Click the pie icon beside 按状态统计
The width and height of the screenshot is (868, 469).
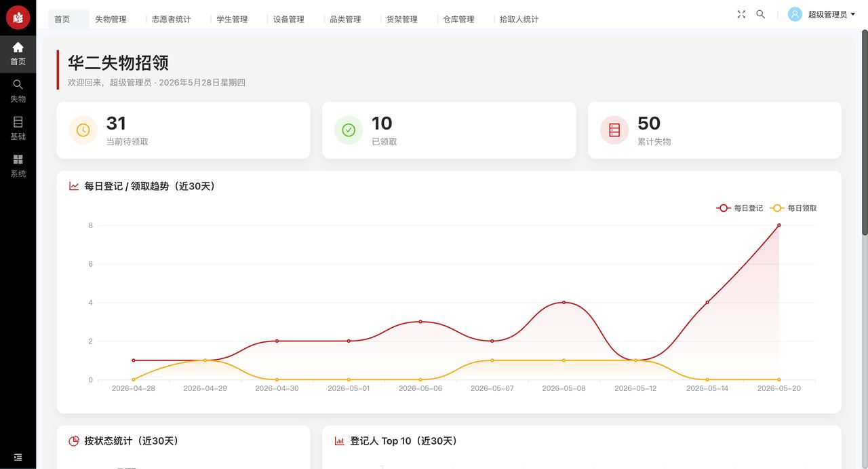74,441
